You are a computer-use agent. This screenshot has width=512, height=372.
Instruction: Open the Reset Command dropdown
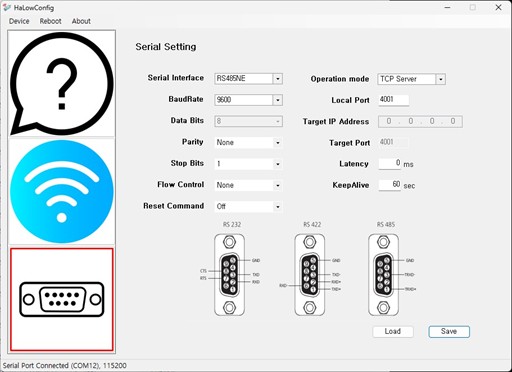tap(248, 207)
